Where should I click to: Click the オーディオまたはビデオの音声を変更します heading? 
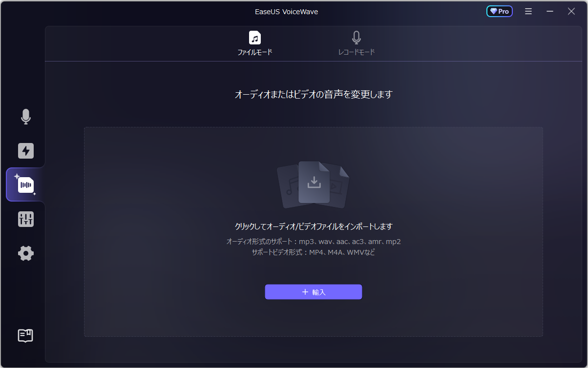coord(313,94)
